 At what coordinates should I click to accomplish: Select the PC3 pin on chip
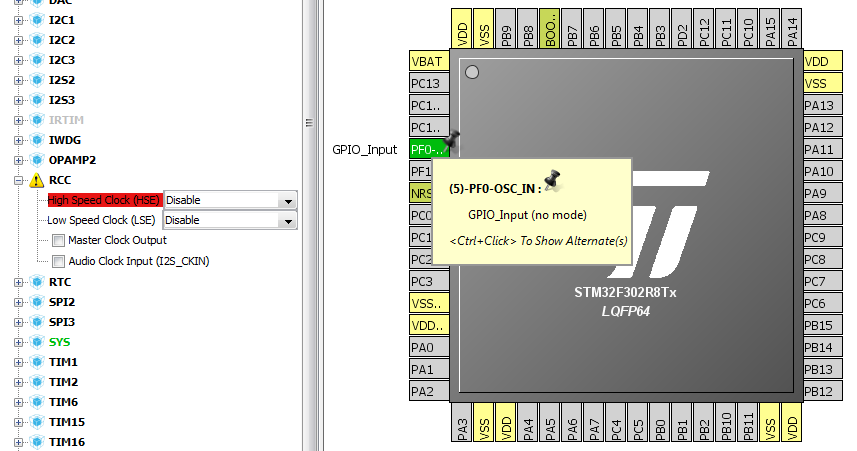[429, 281]
